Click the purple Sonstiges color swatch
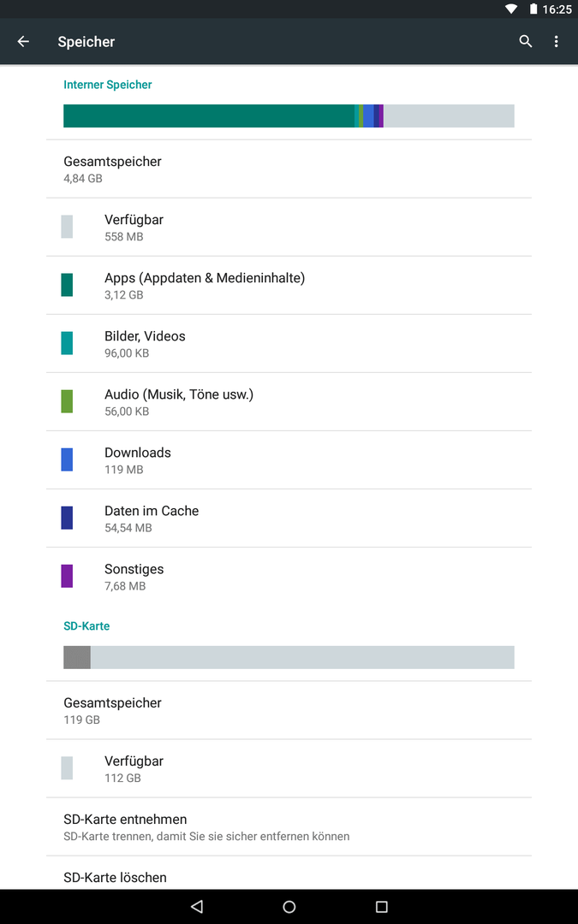 (x=68, y=577)
